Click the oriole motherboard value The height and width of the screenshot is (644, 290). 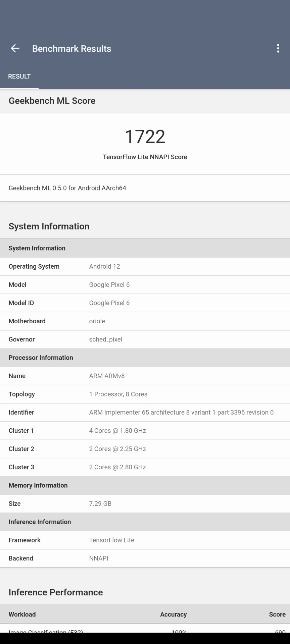coord(97,321)
